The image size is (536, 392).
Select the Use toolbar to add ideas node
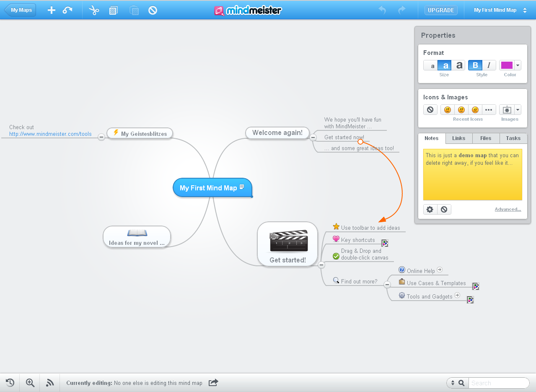tap(366, 227)
